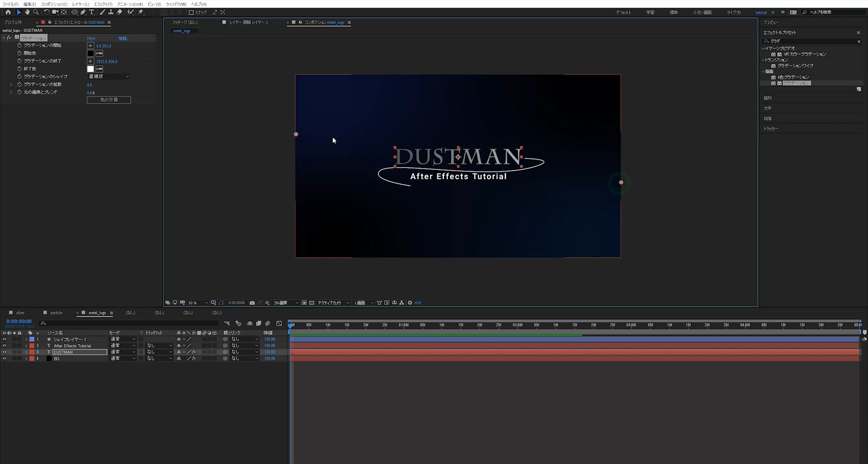Image resolution: width=868 pixels, height=464 pixels.
Task: Click the Home icon in toolbar
Action: [8, 12]
